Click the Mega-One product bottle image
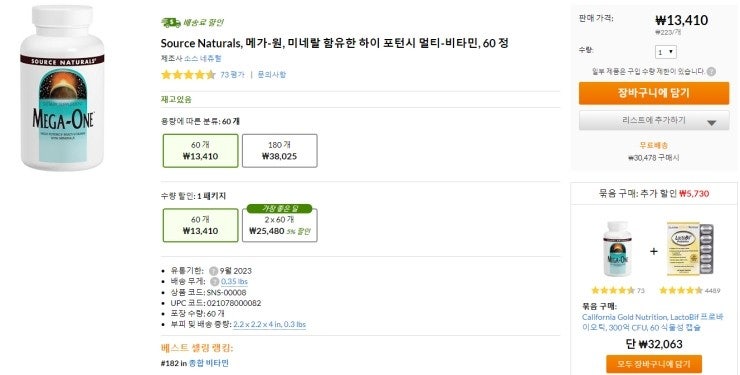The height and width of the screenshot is (375, 740). [x=62, y=87]
